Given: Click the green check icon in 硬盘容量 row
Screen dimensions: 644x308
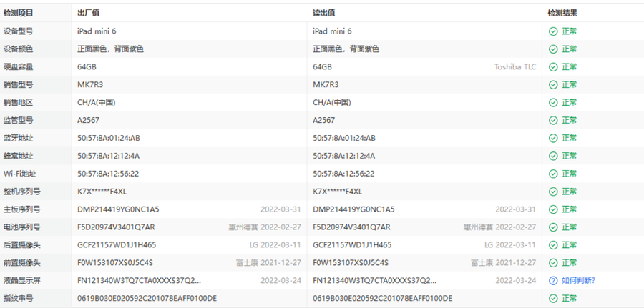Looking at the screenshot, I should point(553,67).
